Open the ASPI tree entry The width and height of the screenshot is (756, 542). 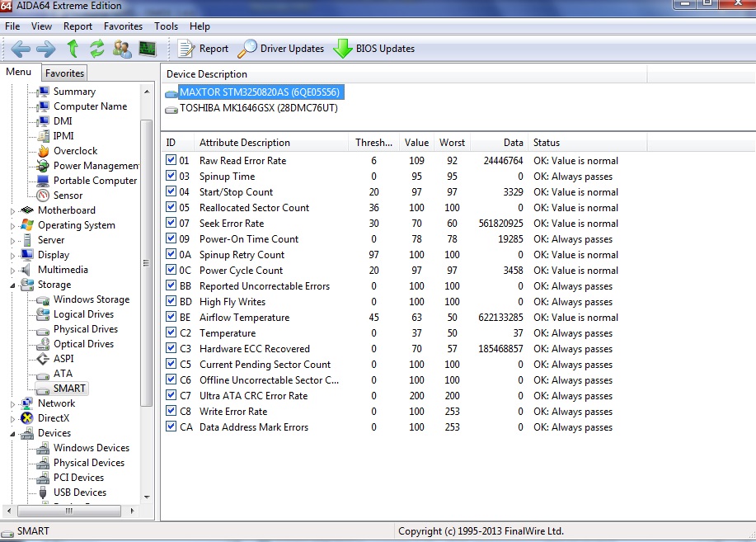point(55,359)
